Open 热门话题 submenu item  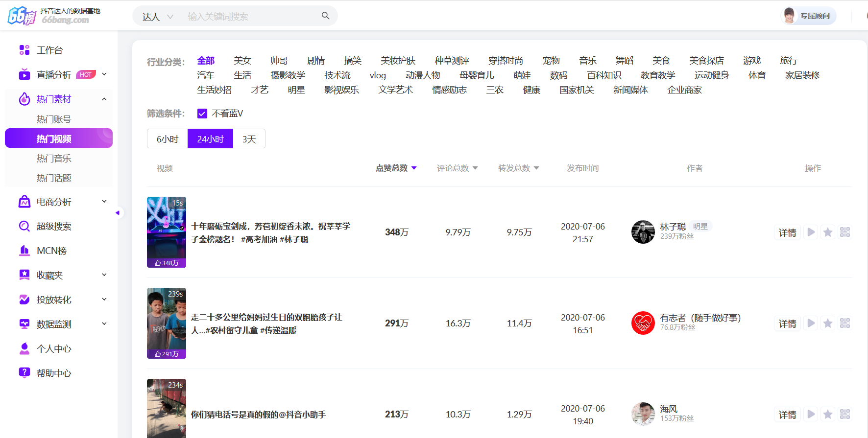[x=54, y=178]
